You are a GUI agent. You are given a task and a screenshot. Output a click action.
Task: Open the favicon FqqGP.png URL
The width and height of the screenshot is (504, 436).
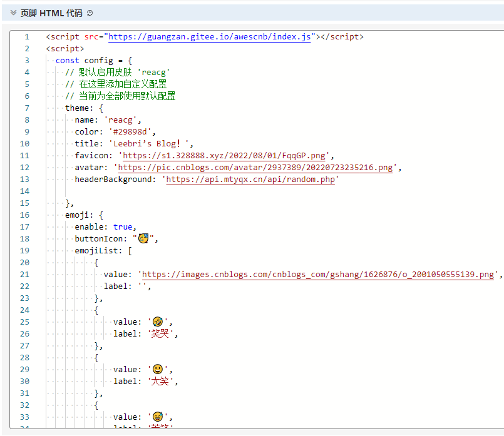pyautogui.click(x=224, y=156)
